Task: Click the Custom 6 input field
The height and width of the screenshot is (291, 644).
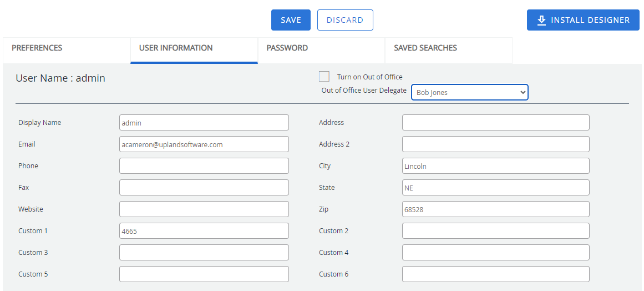Action: (495, 274)
